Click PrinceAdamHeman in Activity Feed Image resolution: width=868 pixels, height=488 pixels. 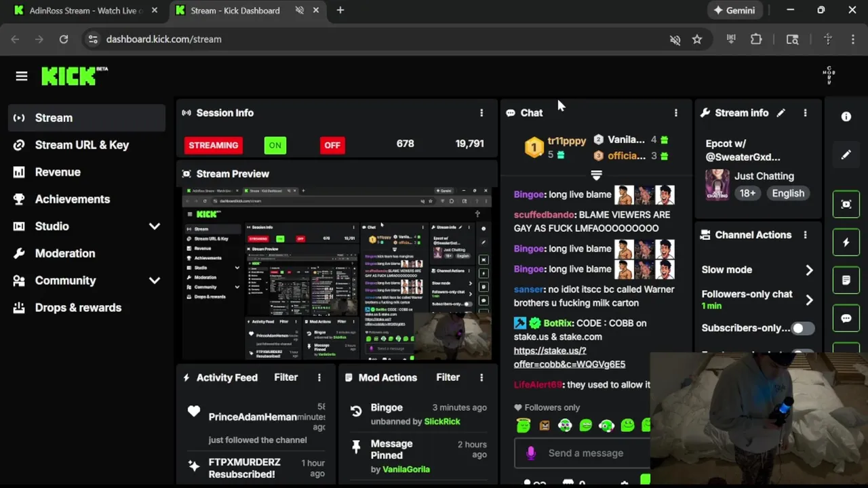[252, 417]
